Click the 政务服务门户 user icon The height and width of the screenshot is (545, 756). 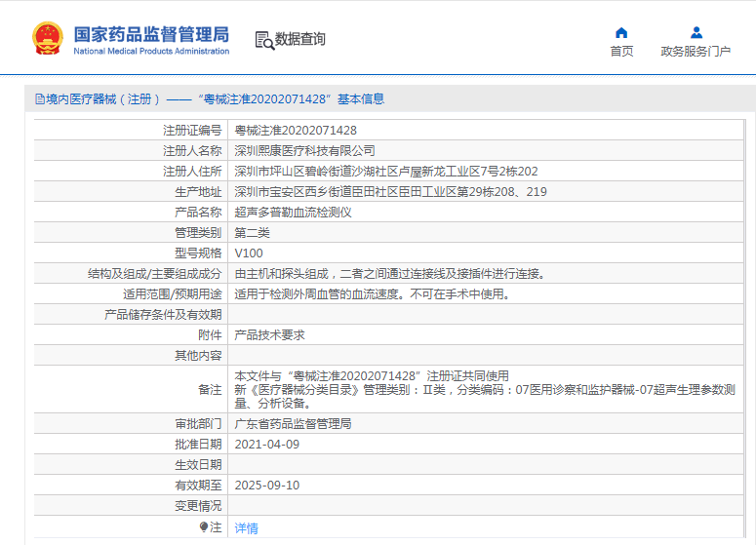(x=696, y=33)
